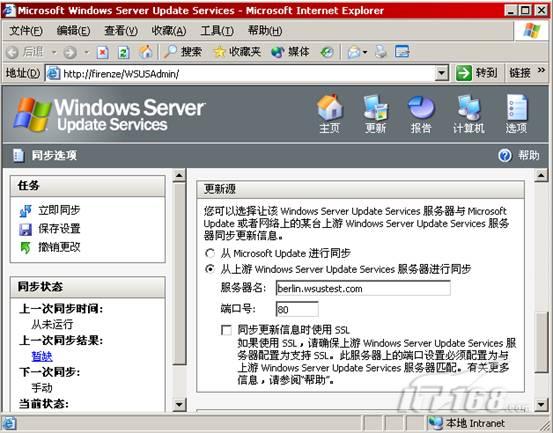The image size is (553, 433).
Task: Open the 编辑(E) menu
Action: [73, 31]
